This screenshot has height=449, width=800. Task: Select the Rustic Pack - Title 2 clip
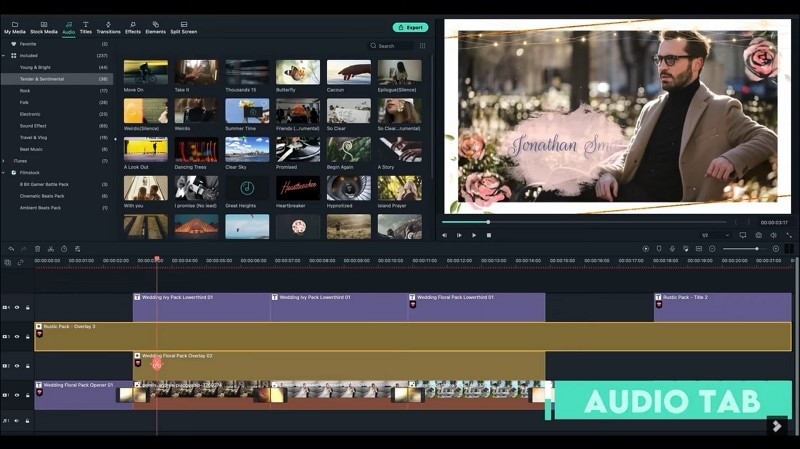722,307
